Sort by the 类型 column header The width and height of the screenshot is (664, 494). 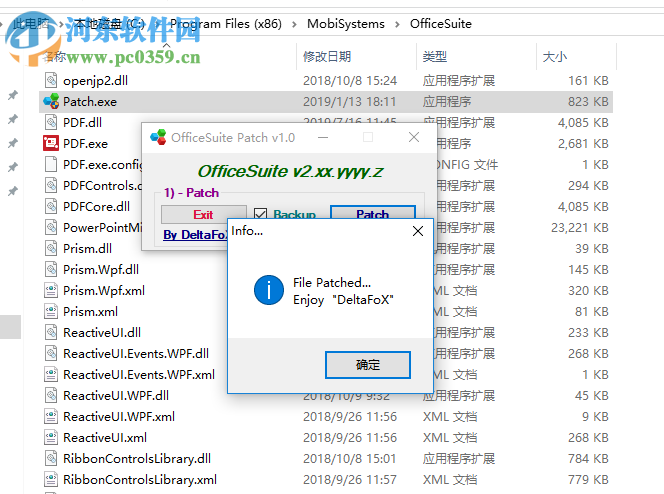point(434,56)
